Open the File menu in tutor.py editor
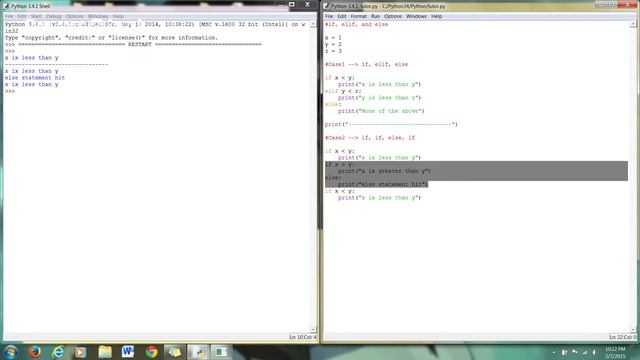Image resolution: width=640 pixels, height=360 pixels. click(x=329, y=16)
